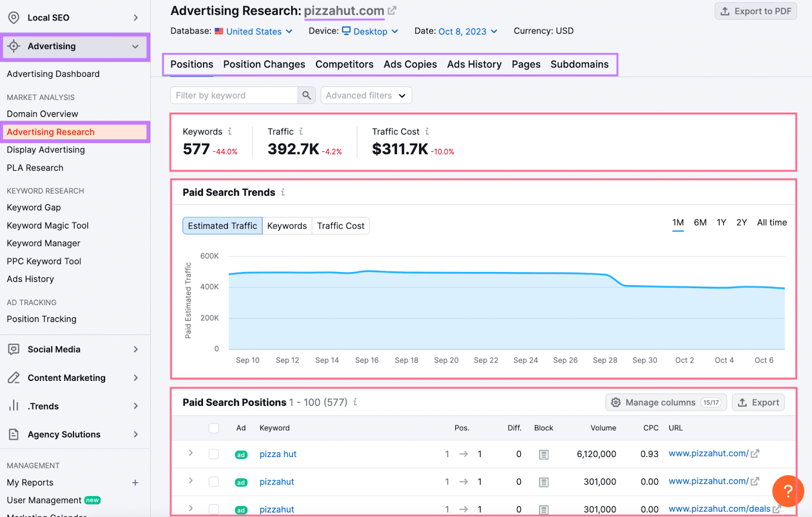
Task: Click the info icon next to Traffic Cost
Action: coord(427,132)
